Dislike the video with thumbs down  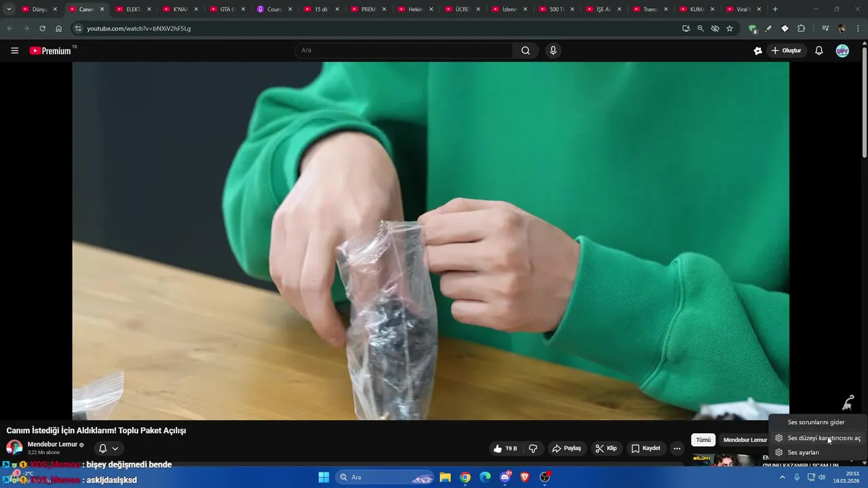coord(533,449)
